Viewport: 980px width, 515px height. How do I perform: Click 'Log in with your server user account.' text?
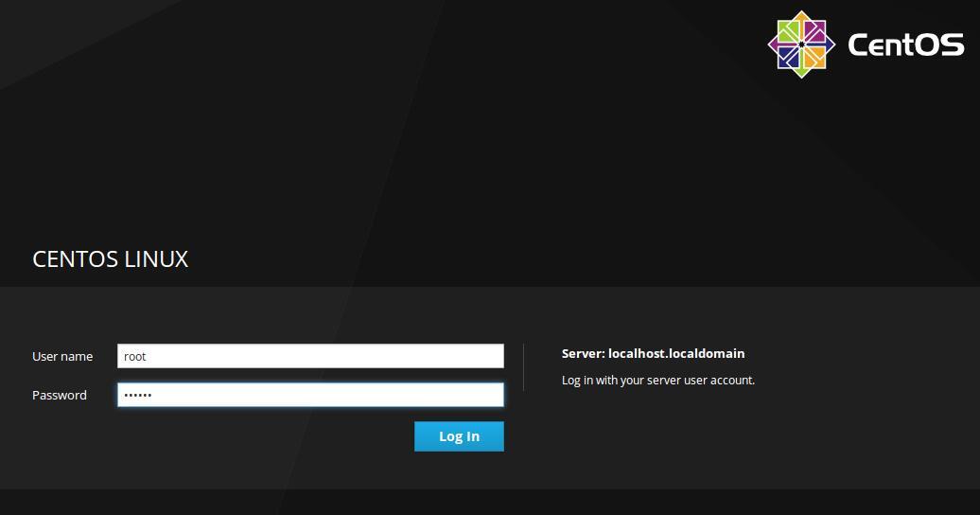tap(658, 380)
